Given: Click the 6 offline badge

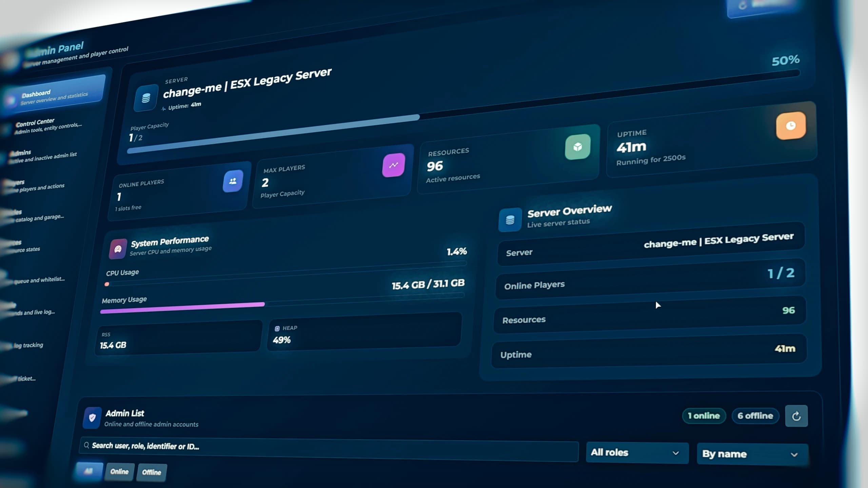Looking at the screenshot, I should [755, 416].
